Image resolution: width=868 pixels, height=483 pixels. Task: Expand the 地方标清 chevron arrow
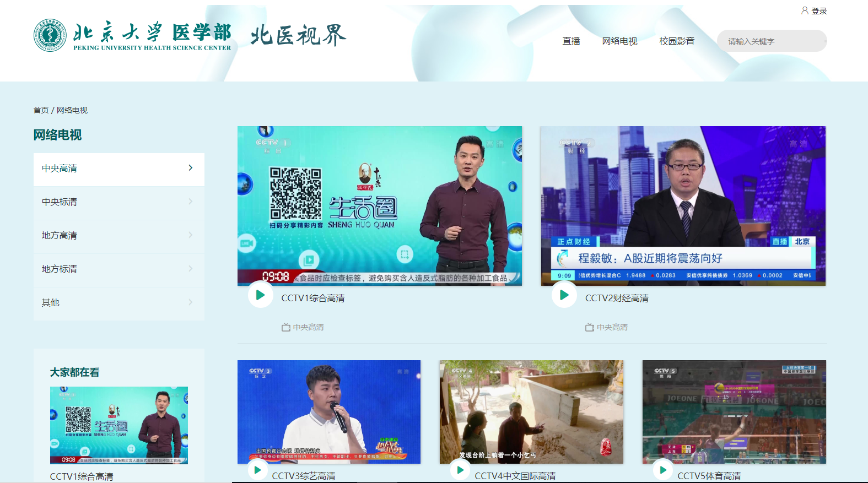click(191, 269)
